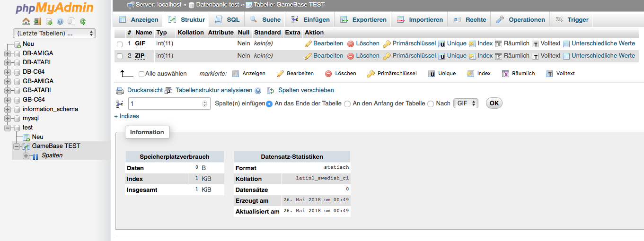Image resolution: width=644 pixels, height=241 pixels.
Task: Expand the DB-AMIGA database tree node
Action: pyautogui.click(x=8, y=53)
